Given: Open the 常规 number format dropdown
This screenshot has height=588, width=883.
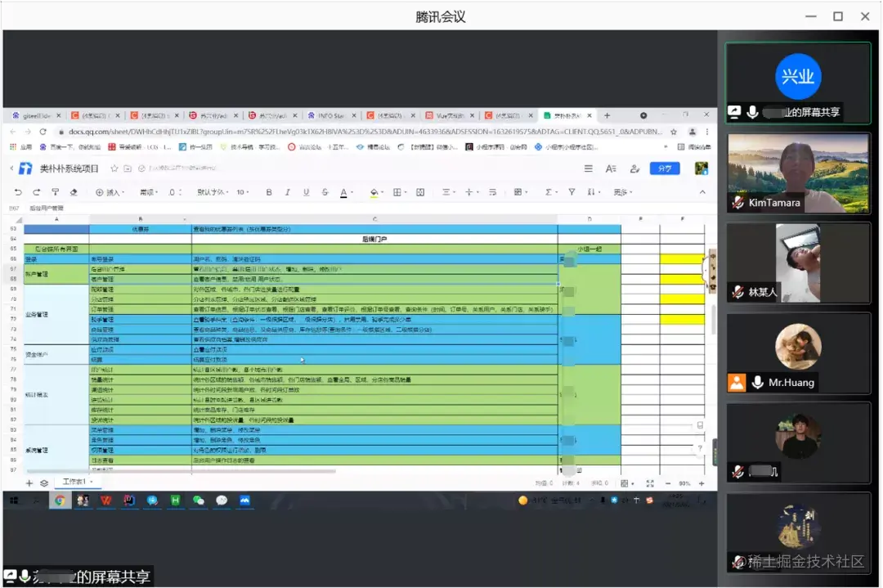Looking at the screenshot, I should coord(150,193).
